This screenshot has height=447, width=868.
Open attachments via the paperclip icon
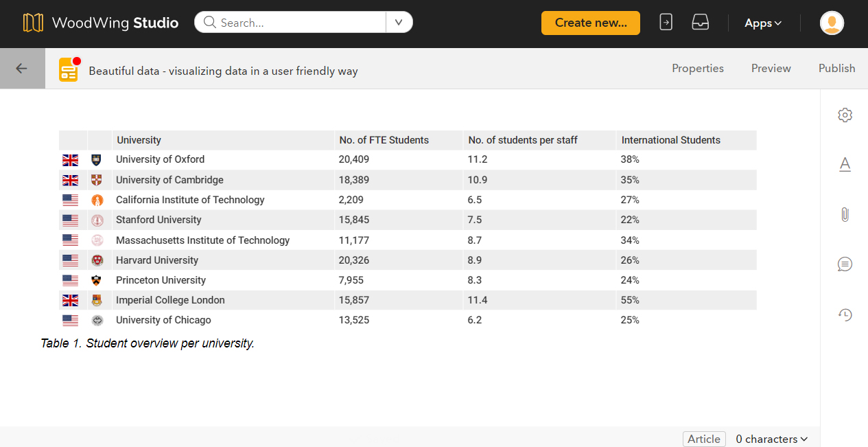coord(845,214)
